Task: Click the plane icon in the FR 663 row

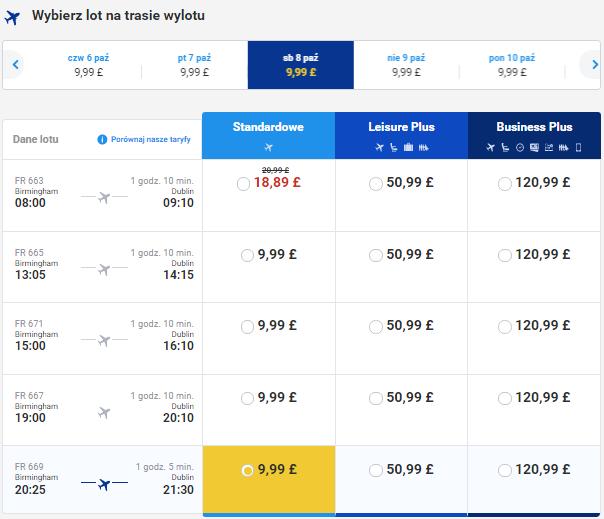Action: click(x=104, y=197)
